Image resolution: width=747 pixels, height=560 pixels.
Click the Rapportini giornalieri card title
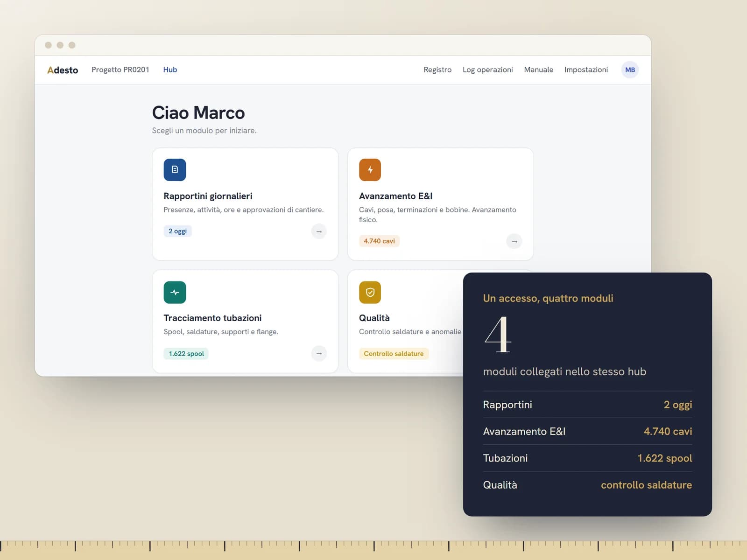(x=208, y=196)
